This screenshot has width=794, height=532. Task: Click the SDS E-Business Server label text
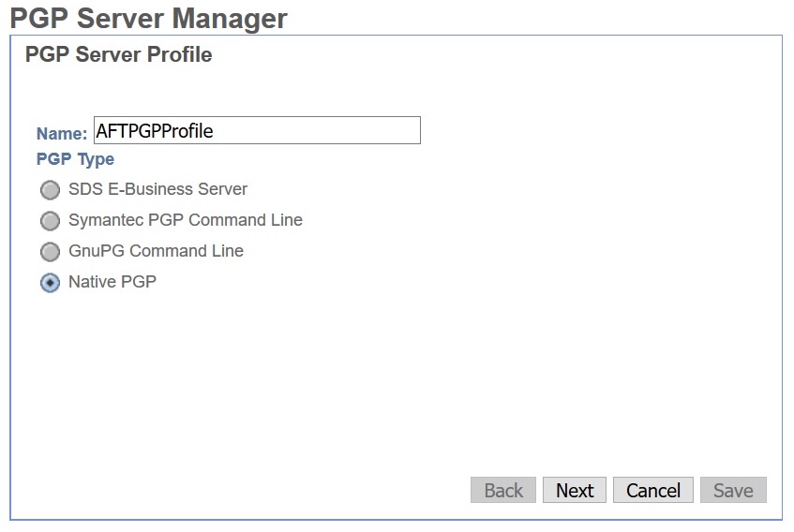coord(158,189)
